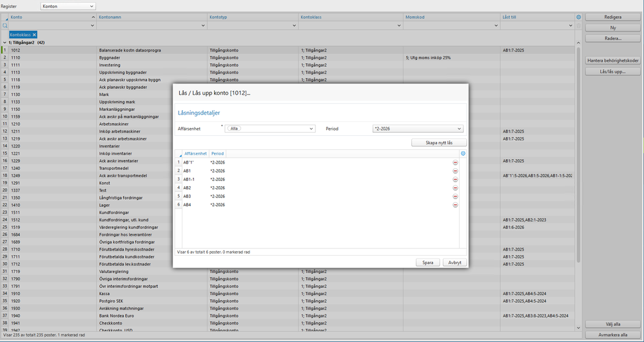
Task: Click Skapa nytt lås button
Action: pyautogui.click(x=439, y=143)
